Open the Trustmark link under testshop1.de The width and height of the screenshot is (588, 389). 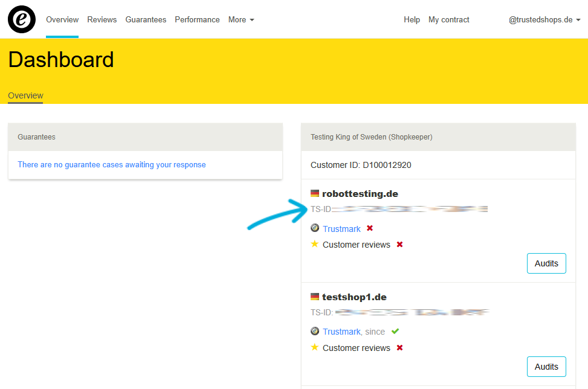[x=341, y=332]
